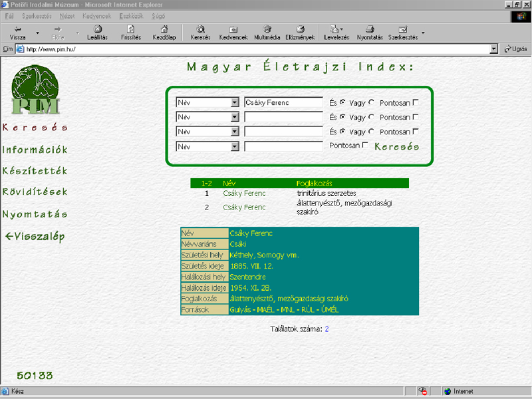The height and width of the screenshot is (399, 532).
Task: Click the Frissítés refresh icon
Action: 131,29
